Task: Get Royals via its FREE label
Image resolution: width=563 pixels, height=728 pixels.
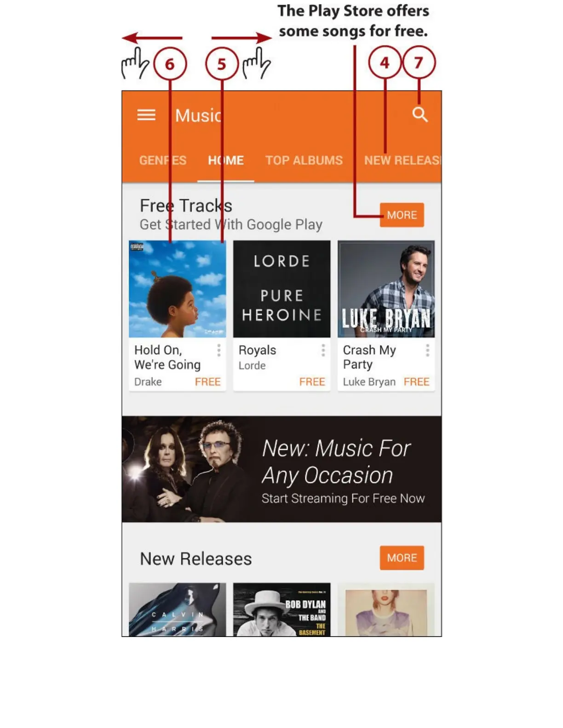Action: [x=312, y=382]
